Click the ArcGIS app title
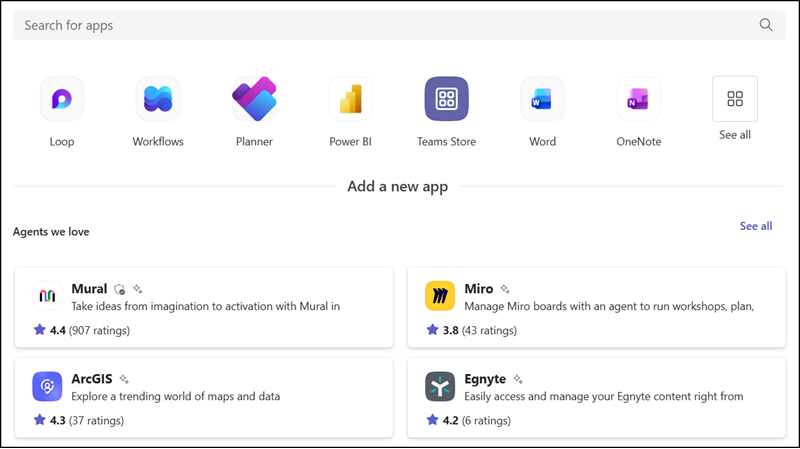This screenshot has height=449, width=800. pos(92,379)
